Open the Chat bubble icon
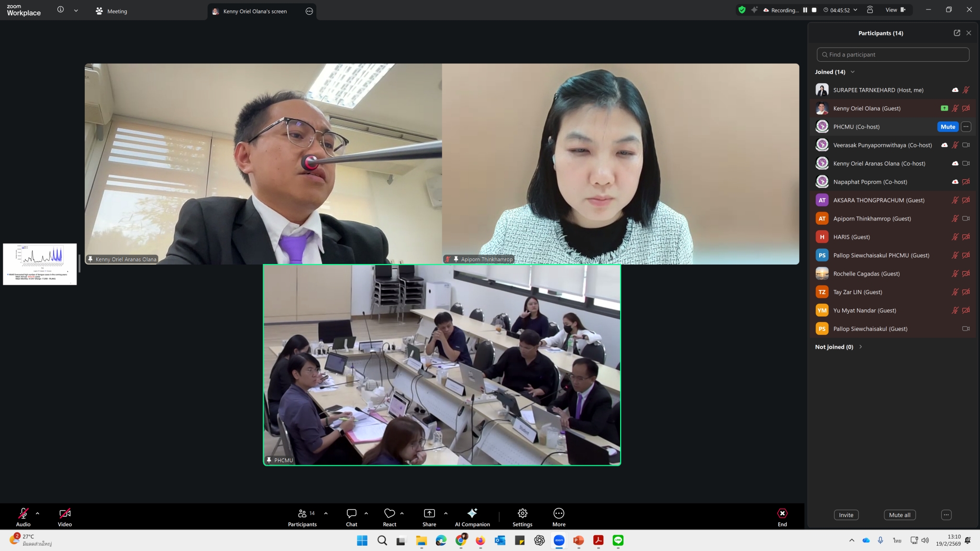 (x=351, y=513)
